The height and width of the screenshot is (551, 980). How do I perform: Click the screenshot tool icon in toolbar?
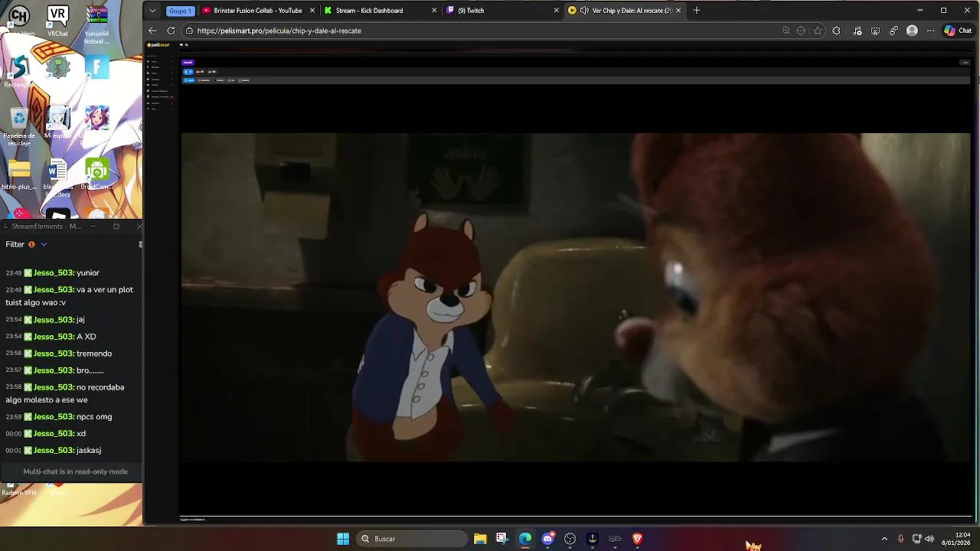point(875,31)
